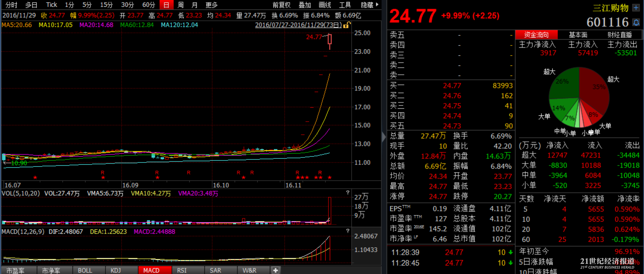Open the 前复权 adjustment menu
Image resolution: width=644 pixels, height=274 pixels.
click(281, 5)
